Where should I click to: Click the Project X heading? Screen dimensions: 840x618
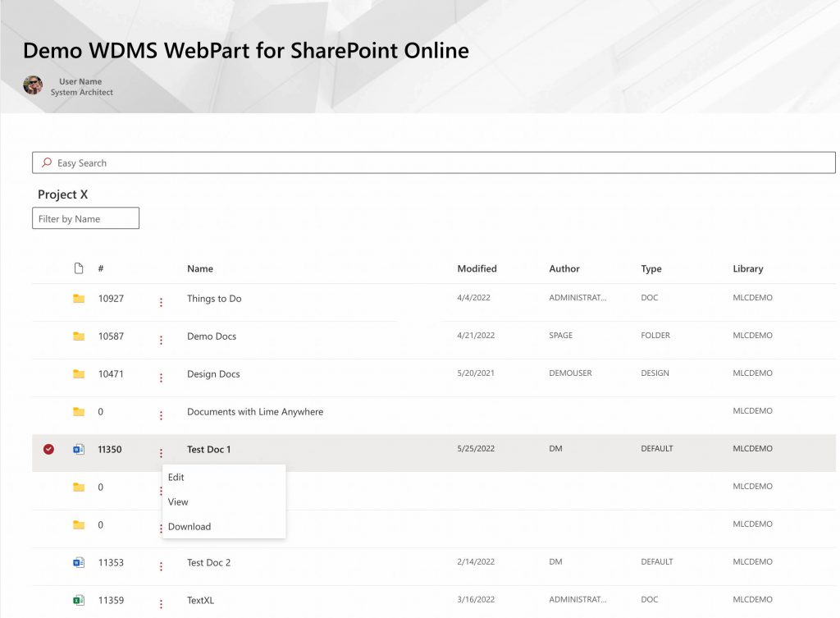(x=62, y=194)
